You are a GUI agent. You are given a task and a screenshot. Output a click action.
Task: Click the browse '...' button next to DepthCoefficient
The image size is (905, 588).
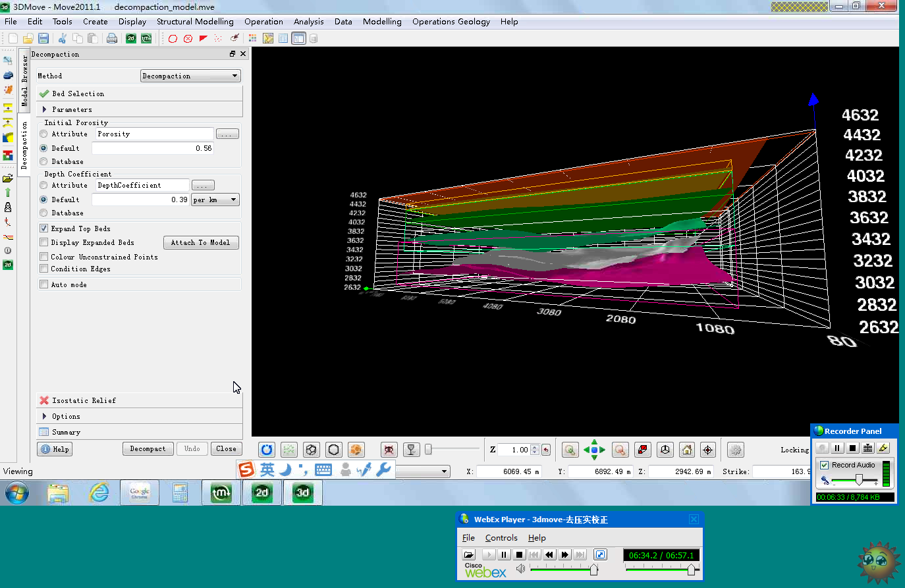pyautogui.click(x=203, y=185)
